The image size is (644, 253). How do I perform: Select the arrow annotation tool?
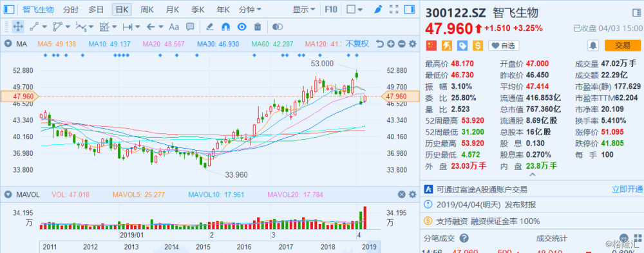pos(151,27)
